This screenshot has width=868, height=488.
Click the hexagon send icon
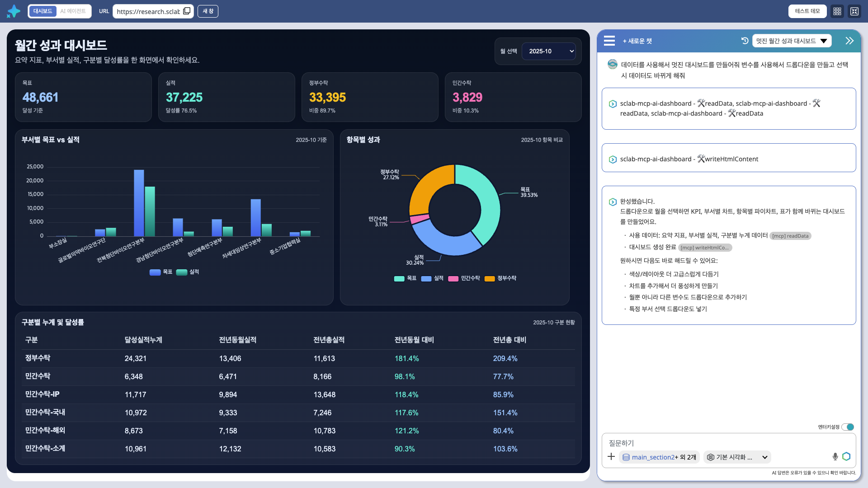(846, 456)
